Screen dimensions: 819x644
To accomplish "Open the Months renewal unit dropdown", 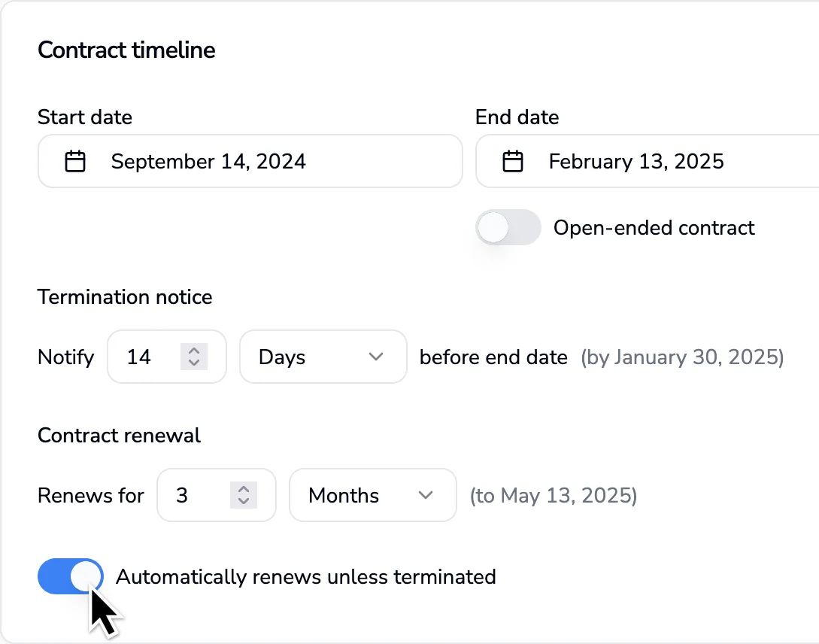I will tap(372, 495).
